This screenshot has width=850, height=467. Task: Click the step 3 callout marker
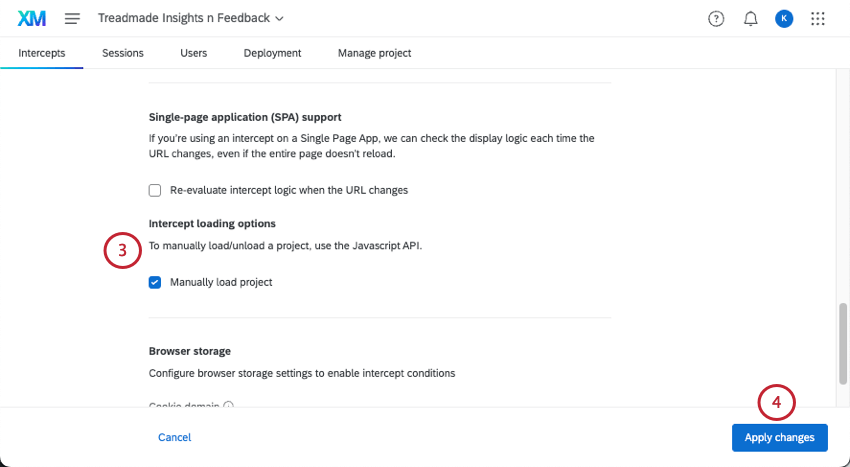[x=122, y=251]
